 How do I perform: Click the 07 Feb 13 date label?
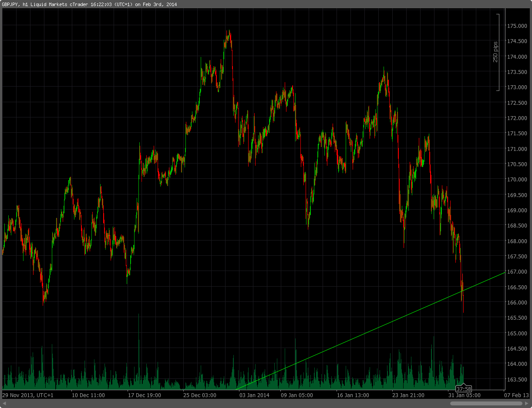516,395
